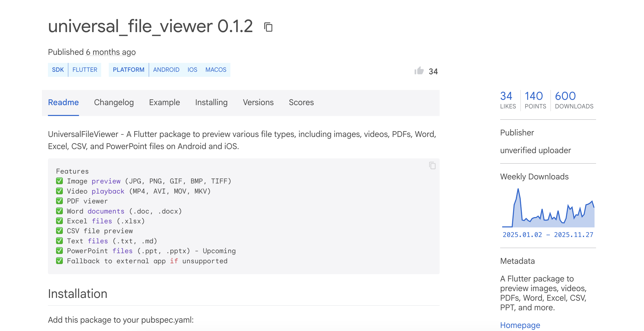The height and width of the screenshot is (331, 644).
Task: Select the IOS platform tag
Action: (x=192, y=70)
